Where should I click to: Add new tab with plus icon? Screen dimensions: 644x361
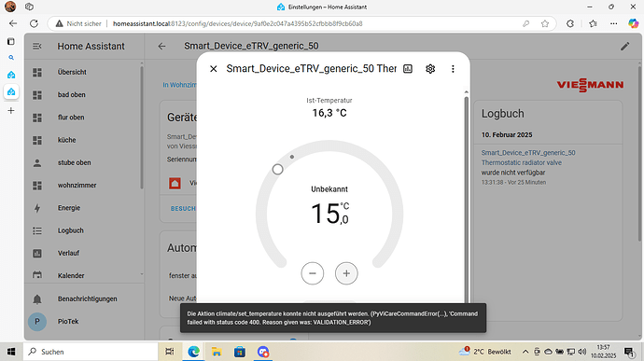11,110
